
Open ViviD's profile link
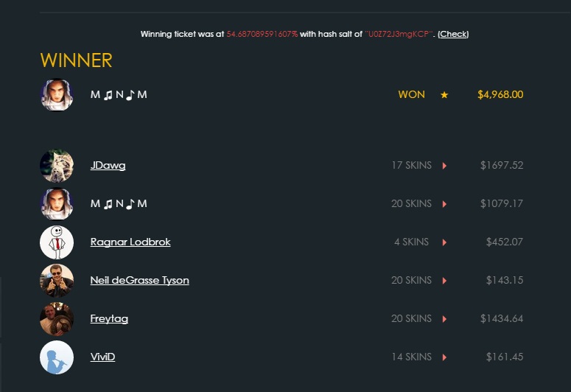[x=102, y=357]
